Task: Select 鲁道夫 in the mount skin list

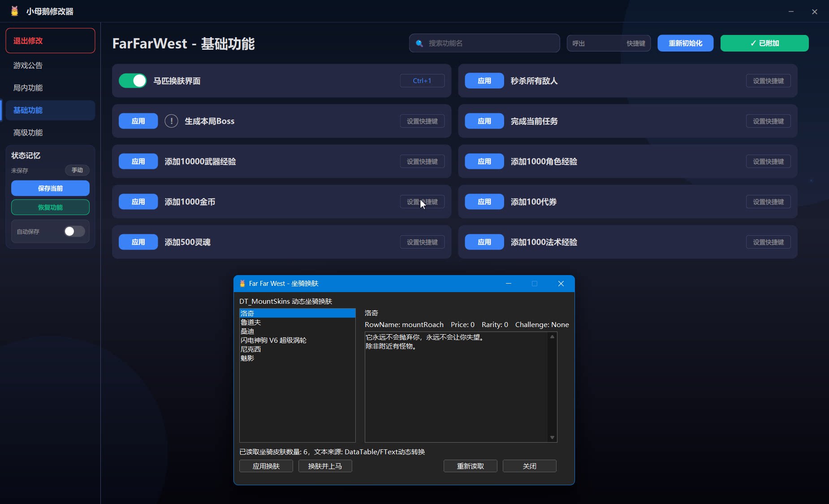Action: click(x=298, y=322)
